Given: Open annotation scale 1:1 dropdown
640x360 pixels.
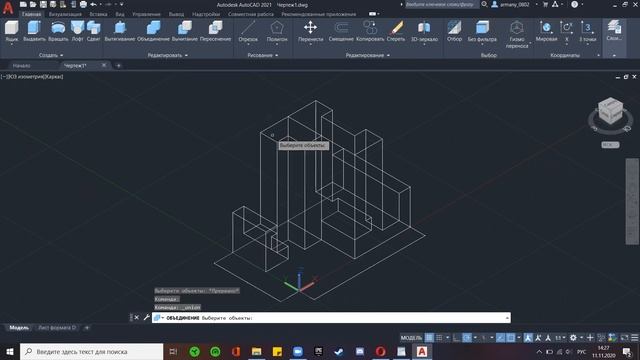Looking at the screenshot, I should [x=560, y=338].
